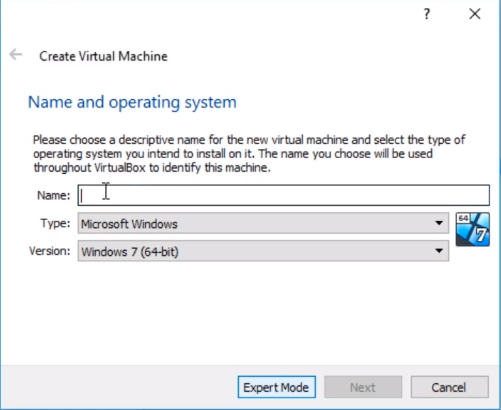Click the "Create Virtual Machine" title text
Viewport: 501px width, 410px height.
point(103,56)
